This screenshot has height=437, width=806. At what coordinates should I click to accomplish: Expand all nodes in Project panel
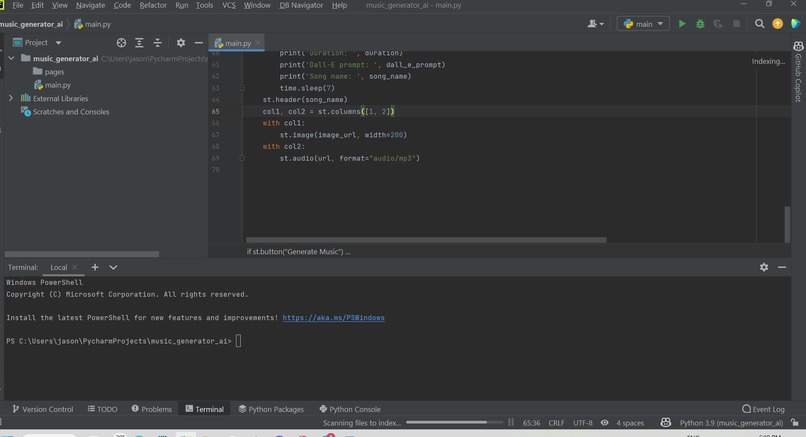click(139, 43)
